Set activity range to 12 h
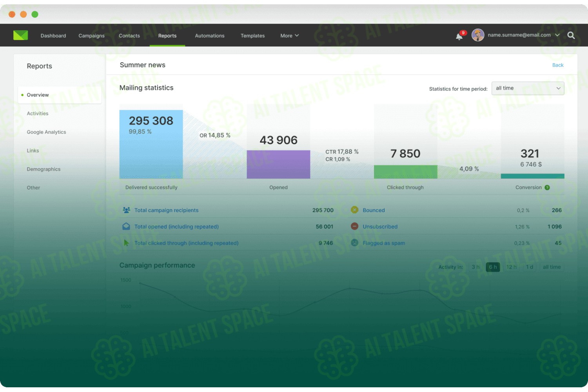 [512, 267]
